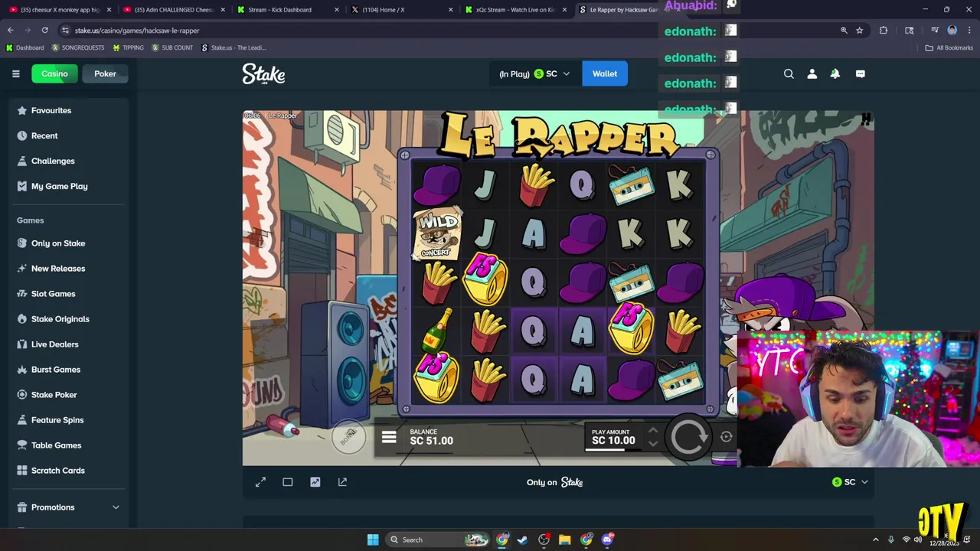Image resolution: width=980 pixels, height=551 pixels.
Task: Open Steam from the taskbar
Action: (x=522, y=540)
